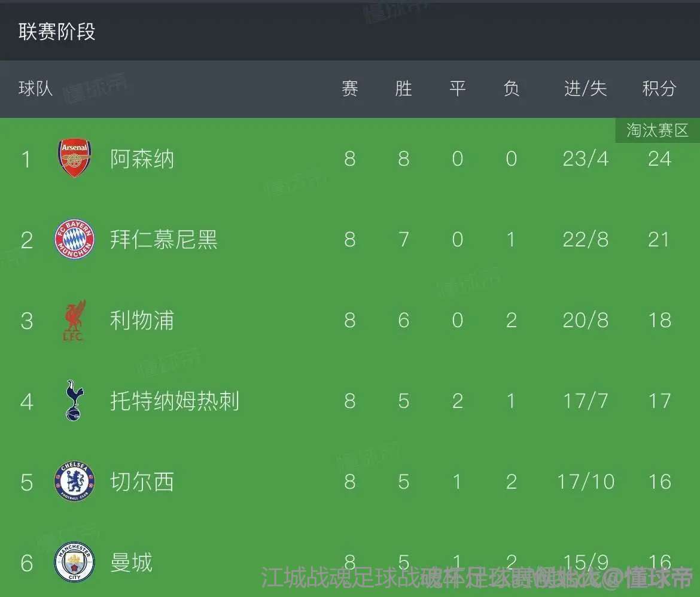Sort by the 积分 column header
The width and height of the screenshot is (700, 597).
point(659,89)
